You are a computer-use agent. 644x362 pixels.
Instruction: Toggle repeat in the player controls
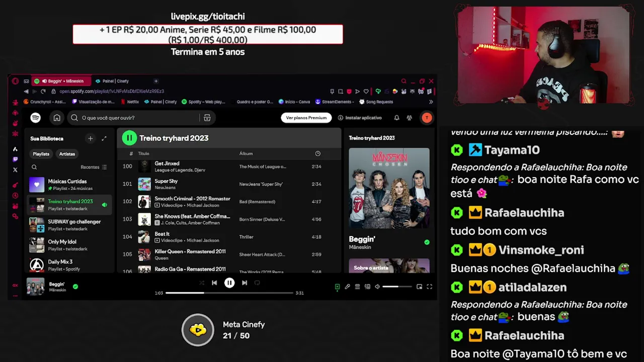257,283
